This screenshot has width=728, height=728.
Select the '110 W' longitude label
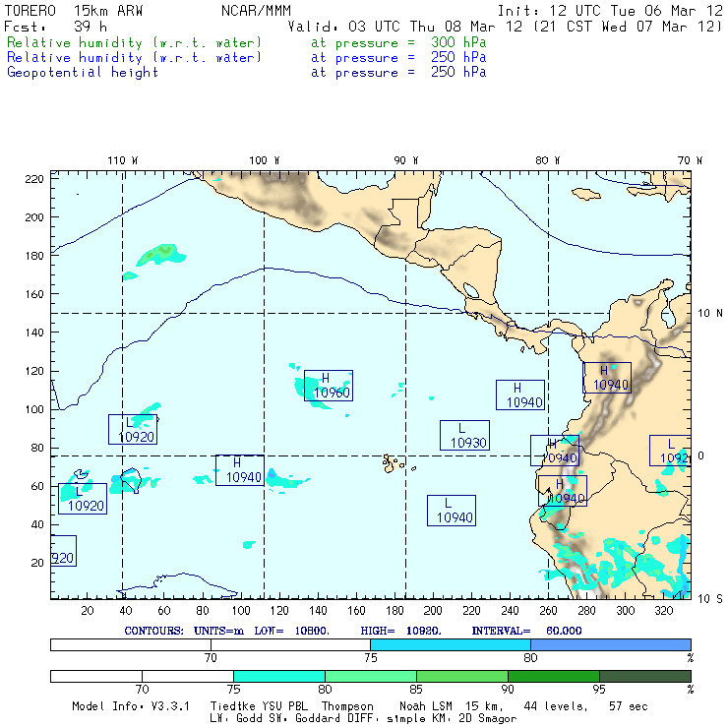123,160
